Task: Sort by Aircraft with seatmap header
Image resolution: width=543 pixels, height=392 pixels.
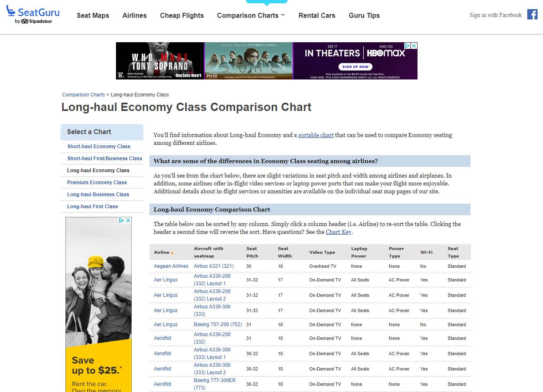Action: pos(208,252)
